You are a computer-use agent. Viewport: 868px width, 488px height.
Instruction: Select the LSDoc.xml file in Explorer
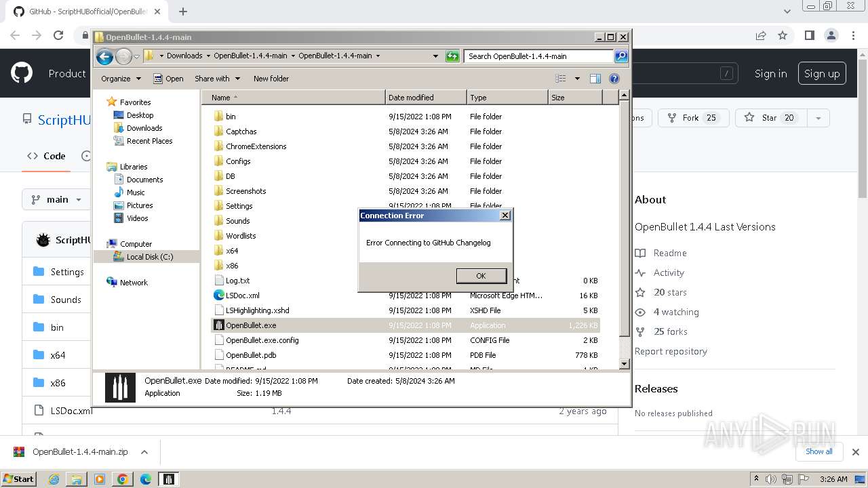pyautogui.click(x=242, y=296)
